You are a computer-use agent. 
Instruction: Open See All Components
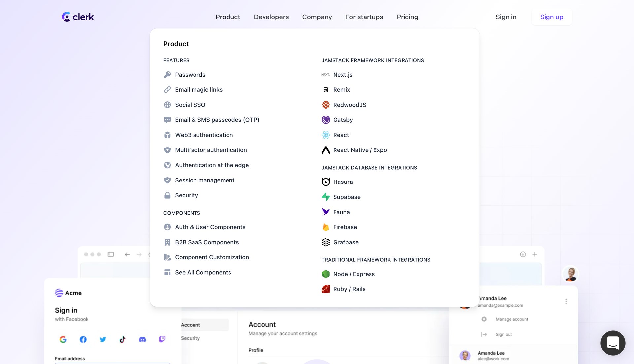pyautogui.click(x=203, y=272)
